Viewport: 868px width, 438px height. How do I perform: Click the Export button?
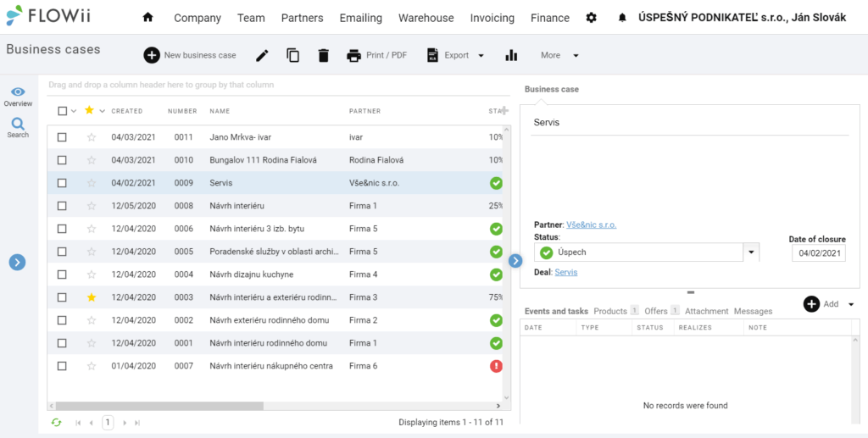[x=449, y=55]
